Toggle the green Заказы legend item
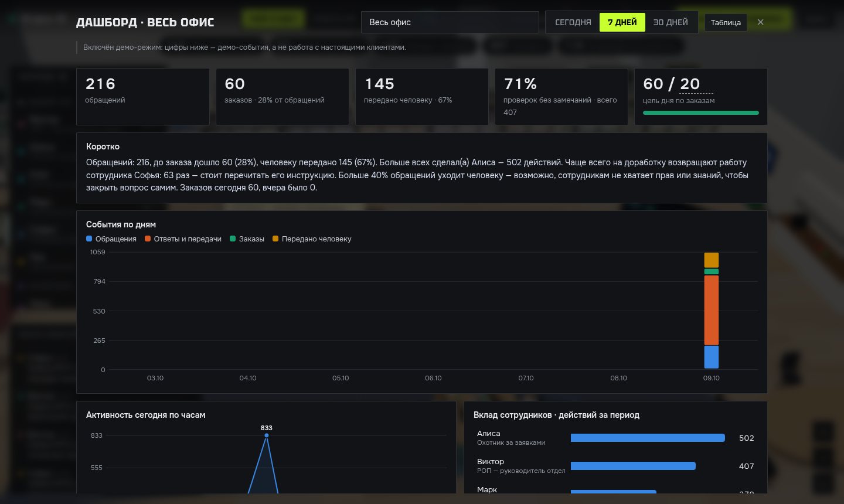This screenshot has height=504, width=844. click(x=247, y=239)
